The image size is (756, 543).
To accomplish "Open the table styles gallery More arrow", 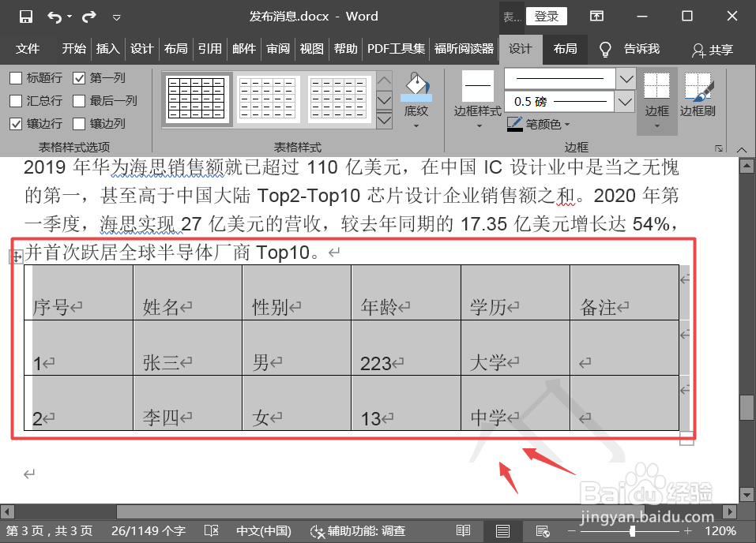I will tap(384, 119).
